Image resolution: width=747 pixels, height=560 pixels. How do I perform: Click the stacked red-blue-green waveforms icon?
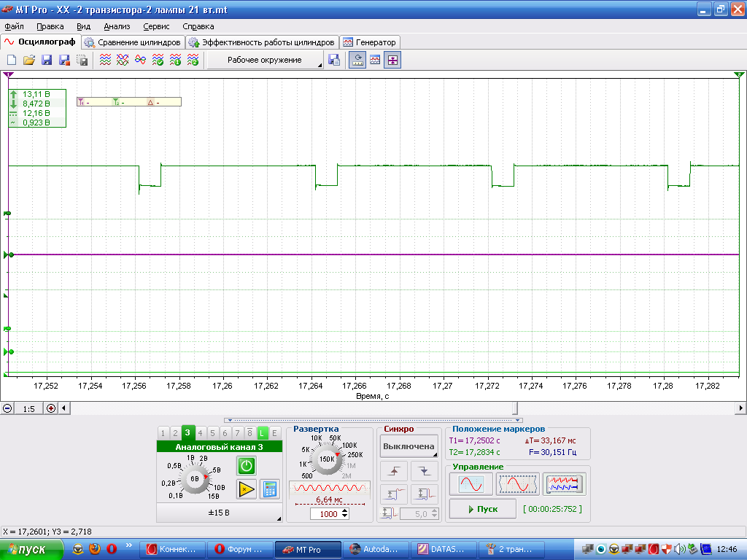105,60
